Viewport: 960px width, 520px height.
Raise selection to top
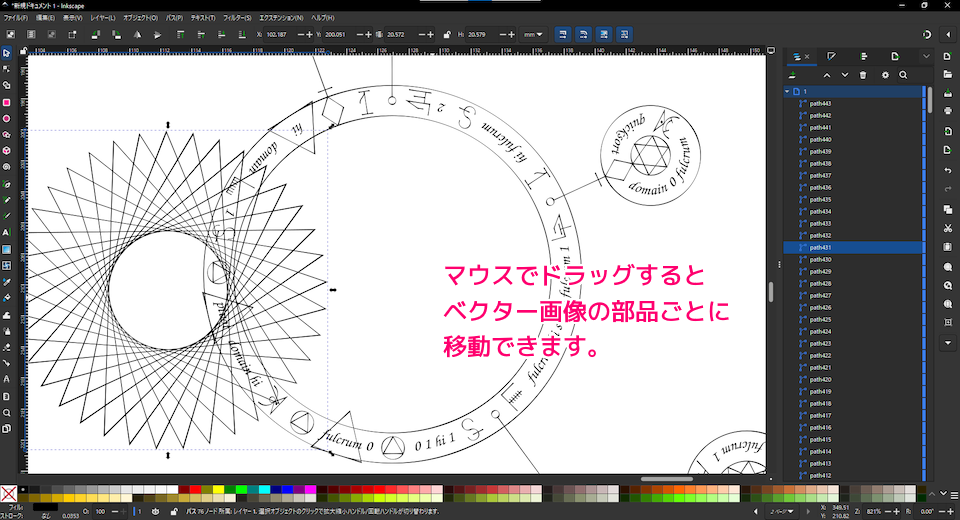point(180,35)
